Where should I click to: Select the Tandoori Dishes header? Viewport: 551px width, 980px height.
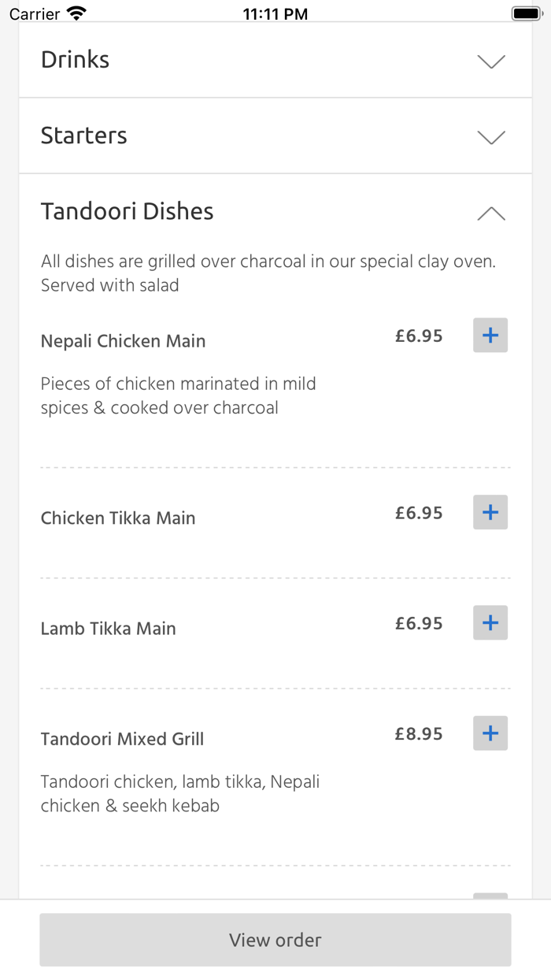click(127, 211)
